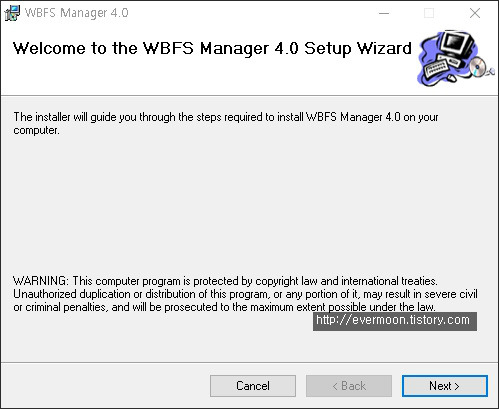Click the greyed-out maximize window button
Viewport: 499px width, 409px height.
[x=429, y=13]
